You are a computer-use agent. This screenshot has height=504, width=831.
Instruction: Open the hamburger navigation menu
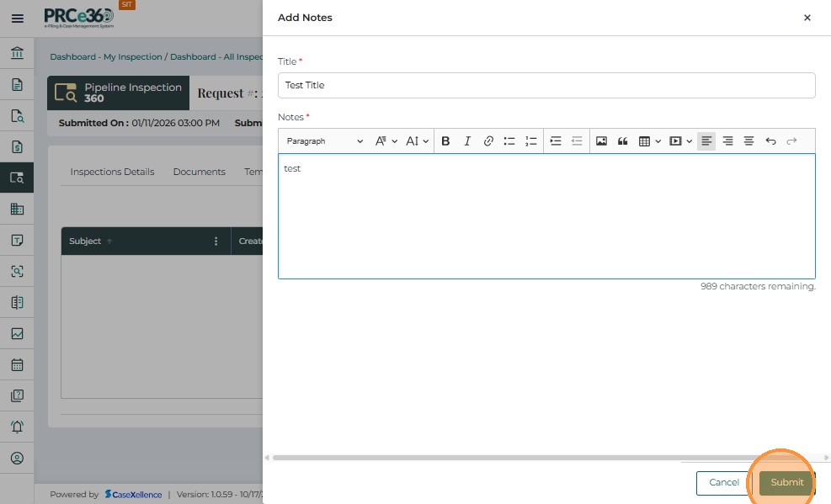coord(18,19)
